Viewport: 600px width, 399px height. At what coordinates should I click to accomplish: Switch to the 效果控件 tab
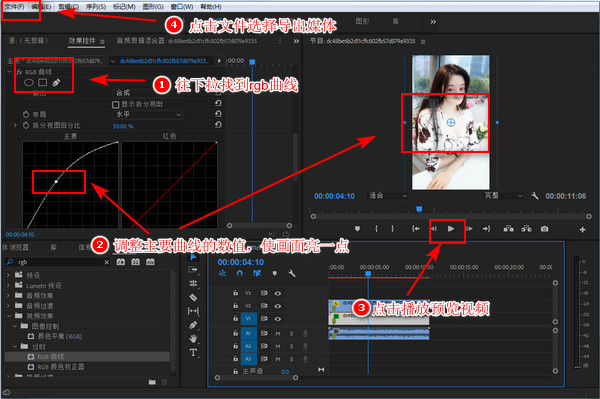pyautogui.click(x=82, y=41)
